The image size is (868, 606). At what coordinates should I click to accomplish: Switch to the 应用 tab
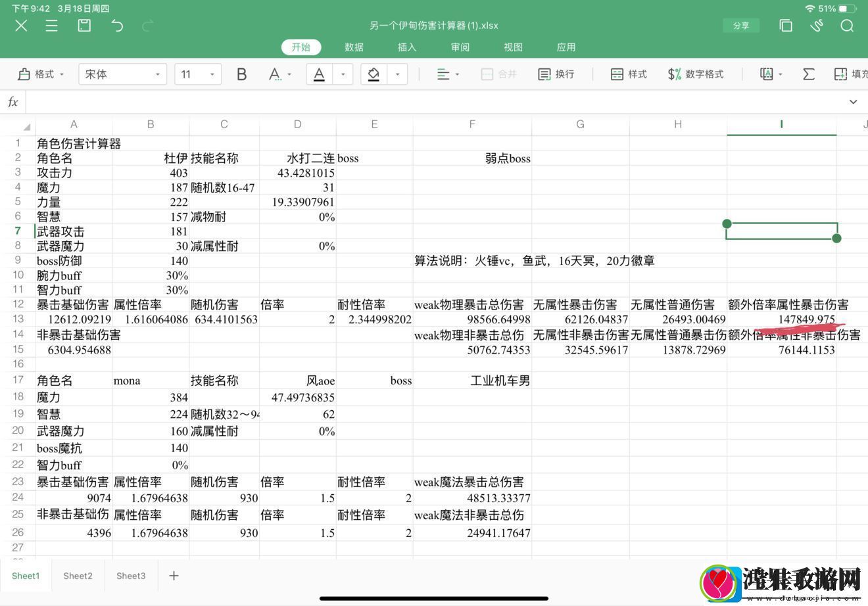[x=566, y=47]
